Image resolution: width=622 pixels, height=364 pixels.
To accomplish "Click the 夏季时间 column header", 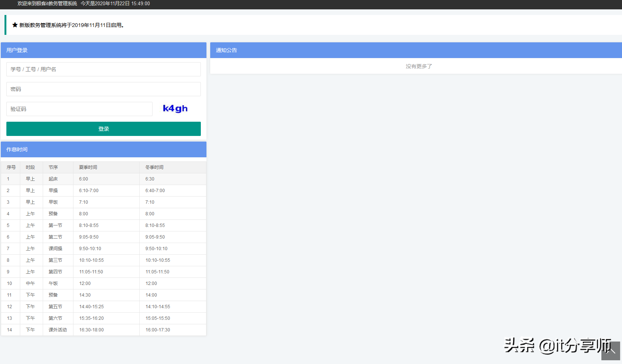I will 88,167.
